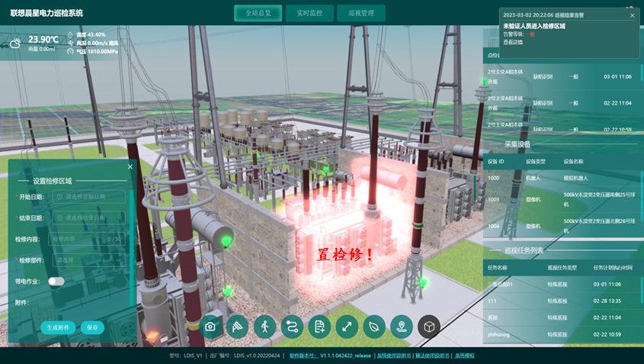Screen dimensions: 644x364
Task: Click the camera snapshot icon in bottom toolbar
Action: [210, 327]
